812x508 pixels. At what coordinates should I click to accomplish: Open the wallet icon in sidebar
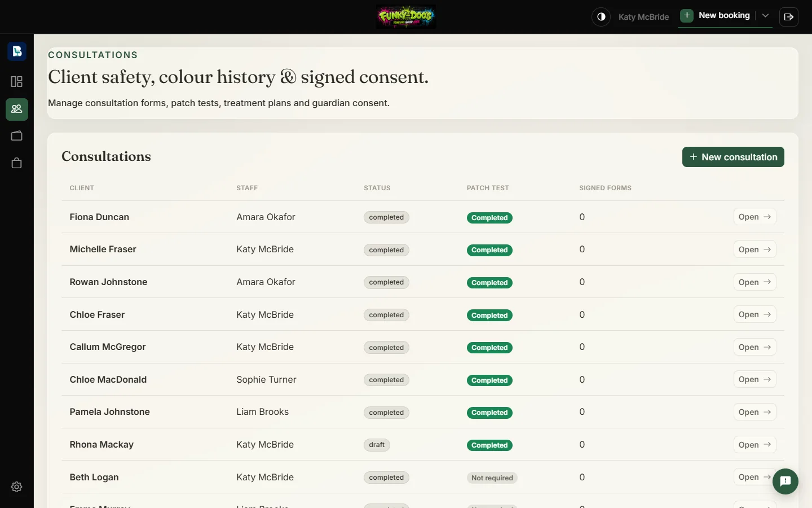(x=17, y=136)
